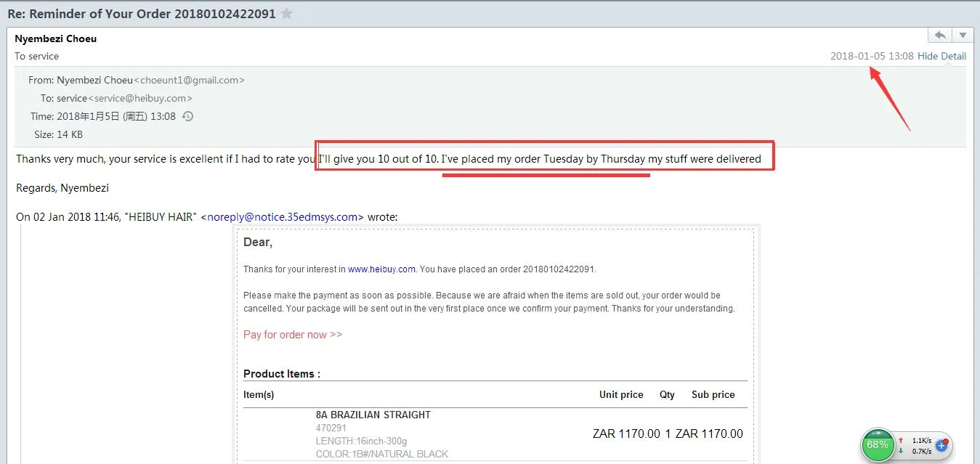Click sender name Nyembezi Choeu in header

pos(56,38)
